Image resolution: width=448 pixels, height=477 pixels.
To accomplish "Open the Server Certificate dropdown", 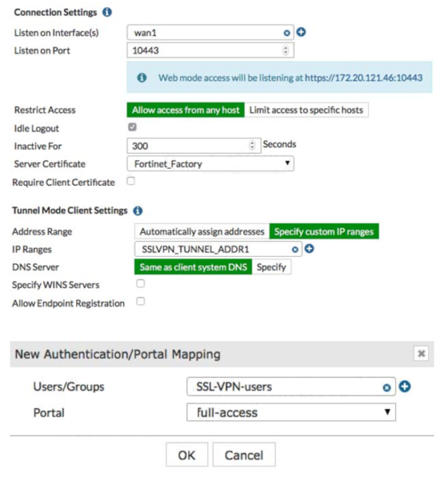I will (211, 163).
